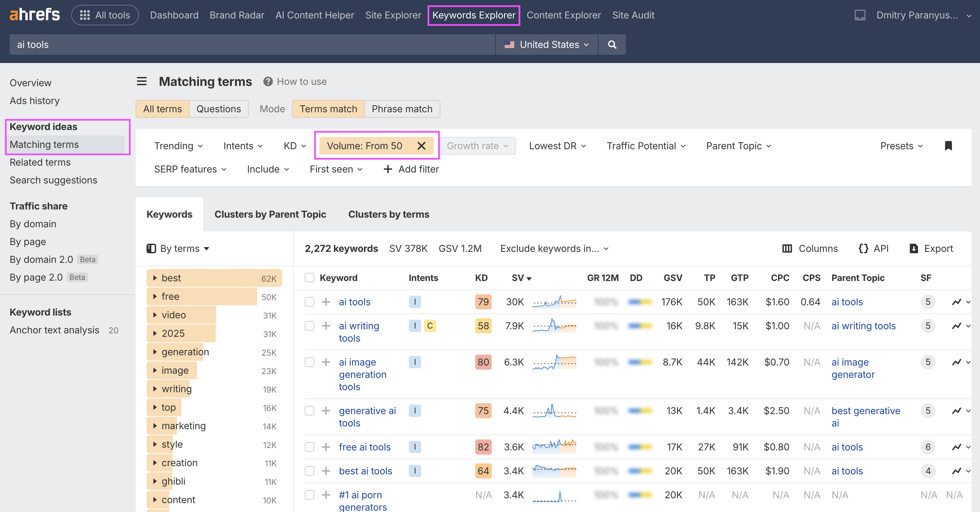Open the All tools grid menu
The image size is (980, 512).
[105, 15]
